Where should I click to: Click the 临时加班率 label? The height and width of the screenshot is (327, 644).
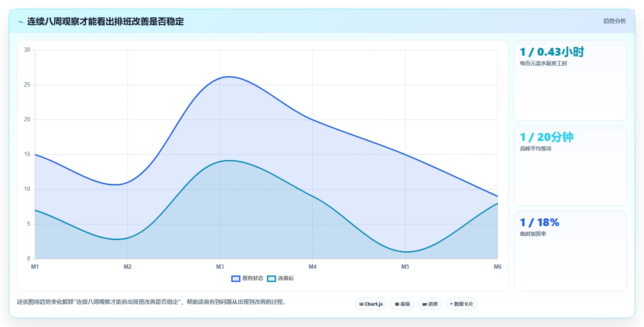(x=533, y=234)
